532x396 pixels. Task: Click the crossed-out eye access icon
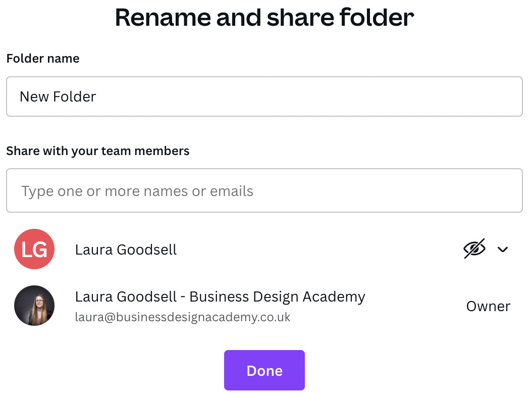point(474,249)
